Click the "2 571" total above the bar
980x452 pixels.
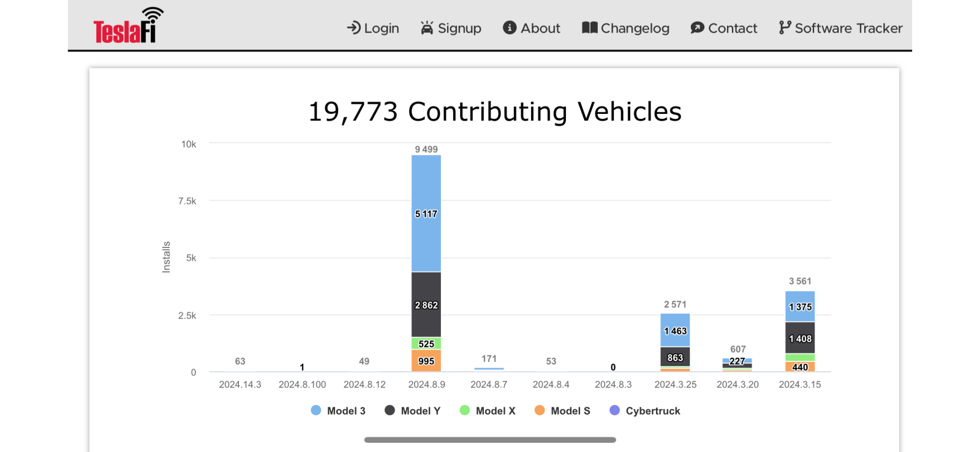coord(675,304)
